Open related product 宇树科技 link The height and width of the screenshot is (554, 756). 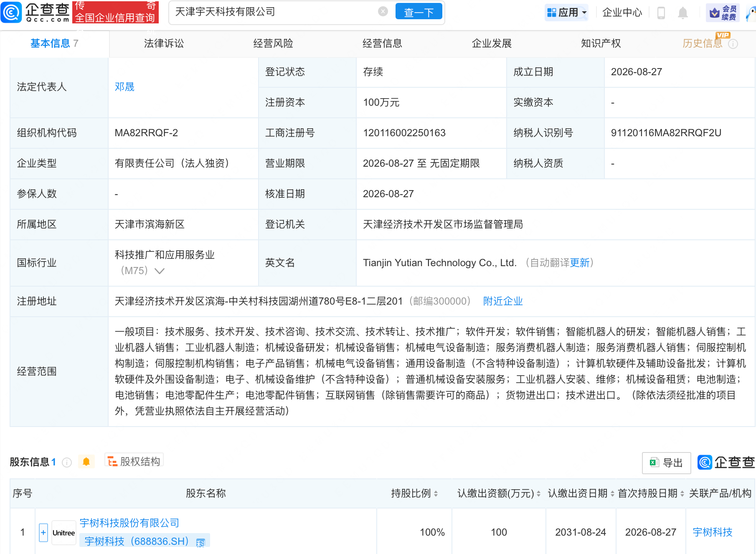(x=713, y=532)
